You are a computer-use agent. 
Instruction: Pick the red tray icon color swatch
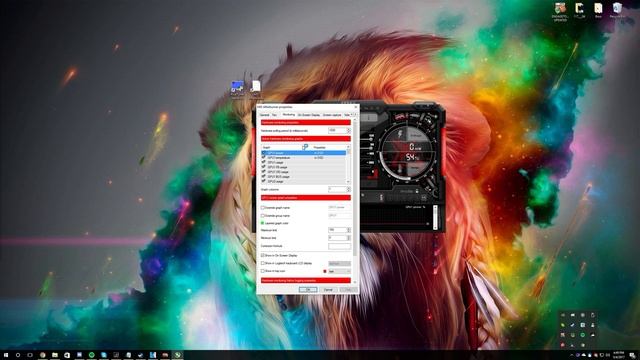[325, 271]
